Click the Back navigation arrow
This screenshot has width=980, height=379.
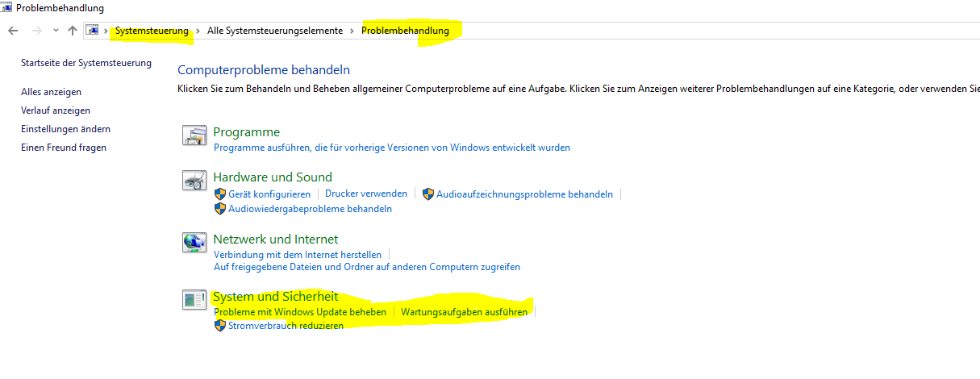pyautogui.click(x=13, y=31)
